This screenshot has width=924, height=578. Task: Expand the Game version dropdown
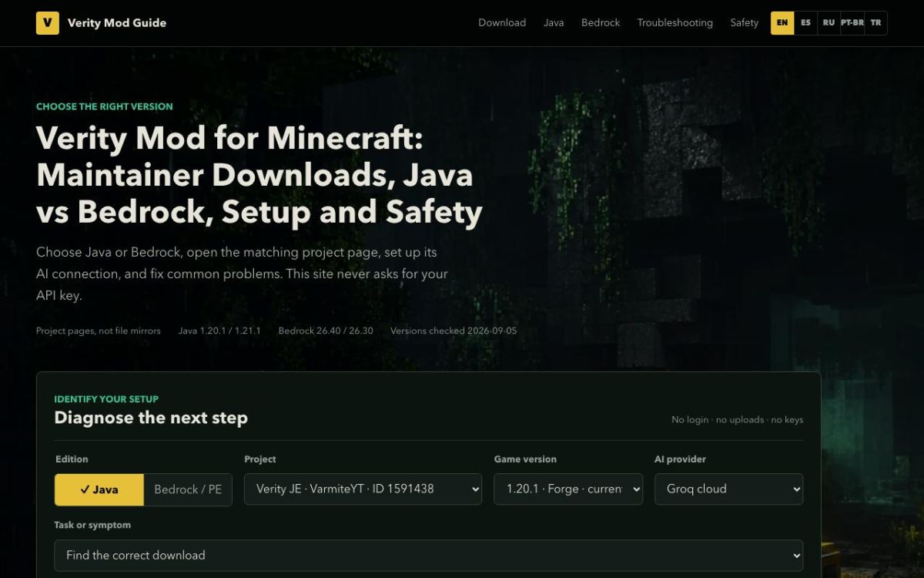(568, 489)
